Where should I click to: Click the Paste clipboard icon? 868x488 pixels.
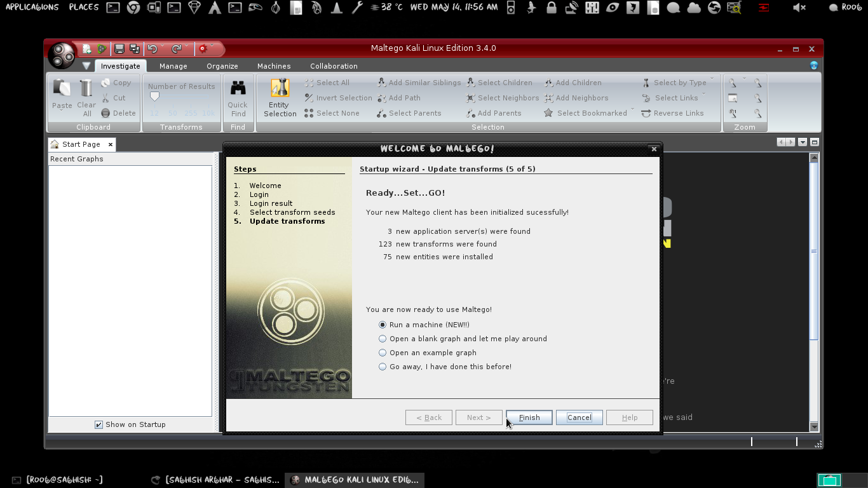coord(62,87)
